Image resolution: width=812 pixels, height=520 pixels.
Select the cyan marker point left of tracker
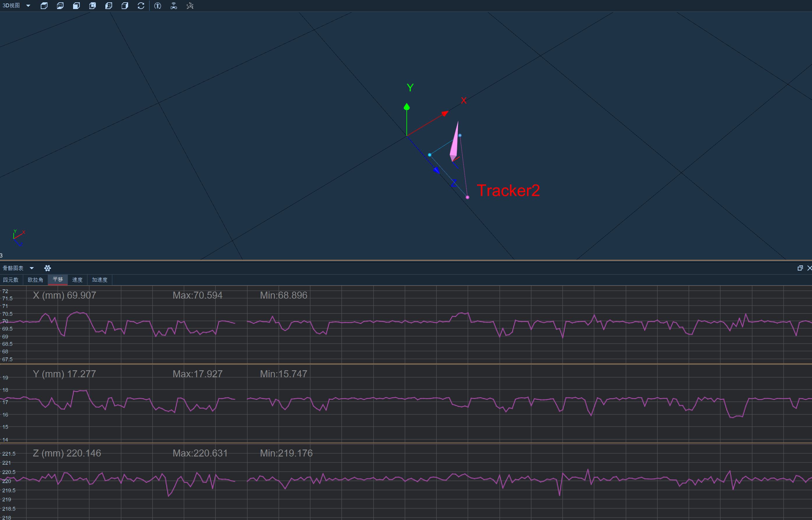[x=430, y=155]
